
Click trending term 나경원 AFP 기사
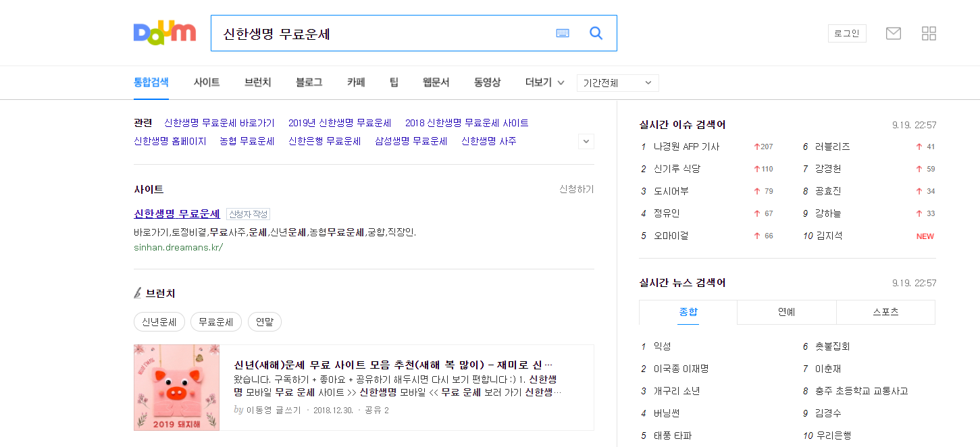click(686, 147)
